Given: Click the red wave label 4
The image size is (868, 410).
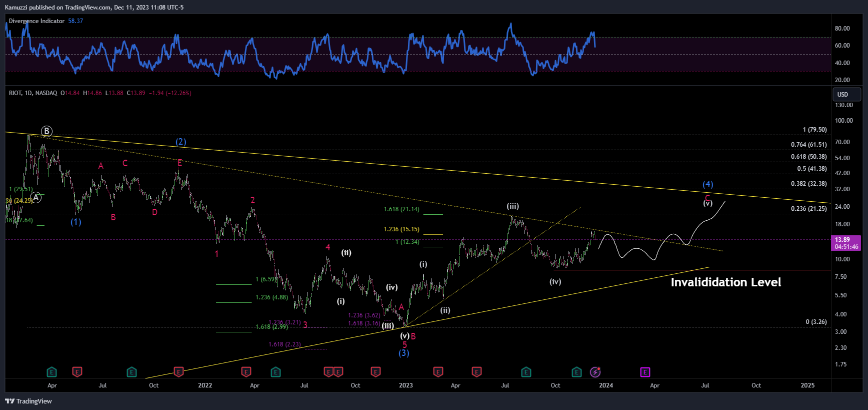Looking at the screenshot, I should (328, 247).
